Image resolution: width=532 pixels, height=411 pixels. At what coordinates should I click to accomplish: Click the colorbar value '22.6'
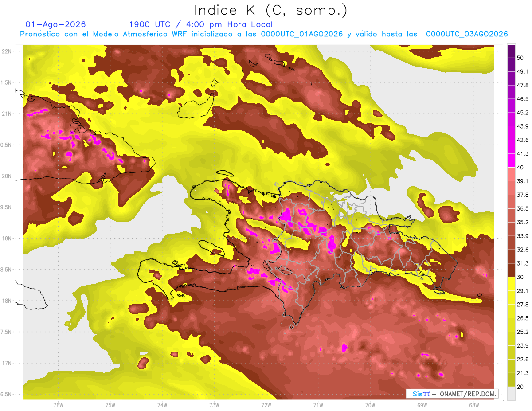(522, 360)
